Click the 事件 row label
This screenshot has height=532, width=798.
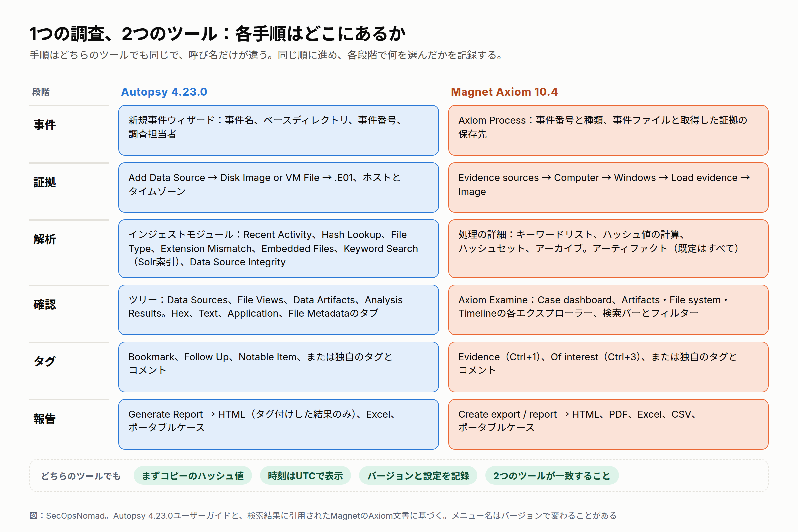[45, 125]
